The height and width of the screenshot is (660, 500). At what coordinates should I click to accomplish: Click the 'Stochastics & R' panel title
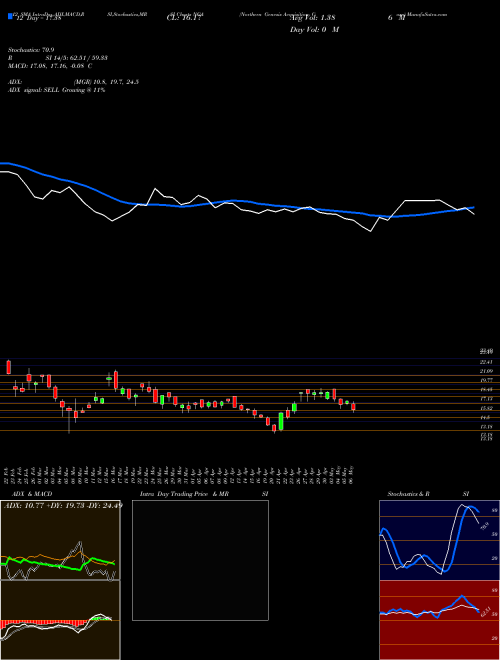pyautogui.click(x=408, y=494)
